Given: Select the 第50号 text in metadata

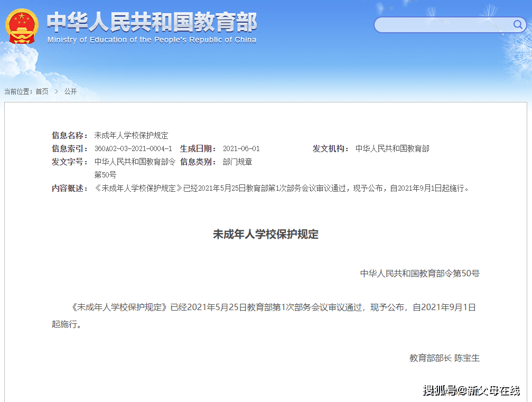Looking at the screenshot, I should (105, 175).
